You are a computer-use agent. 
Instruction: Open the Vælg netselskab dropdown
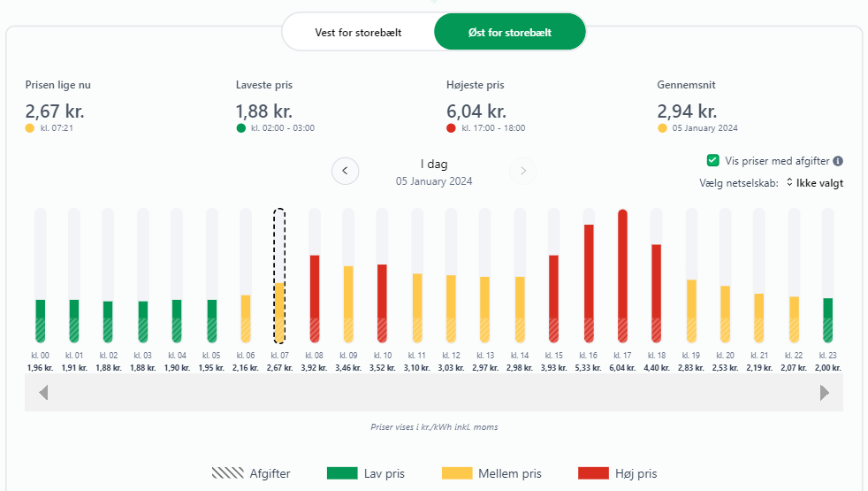tap(813, 183)
